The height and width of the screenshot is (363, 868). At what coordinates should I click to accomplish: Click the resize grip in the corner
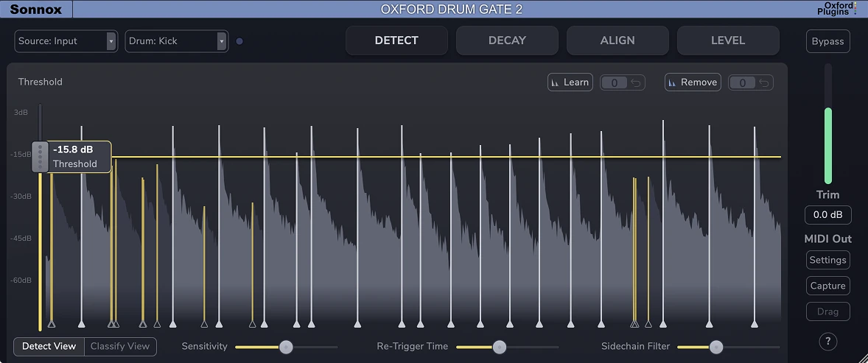click(862, 357)
